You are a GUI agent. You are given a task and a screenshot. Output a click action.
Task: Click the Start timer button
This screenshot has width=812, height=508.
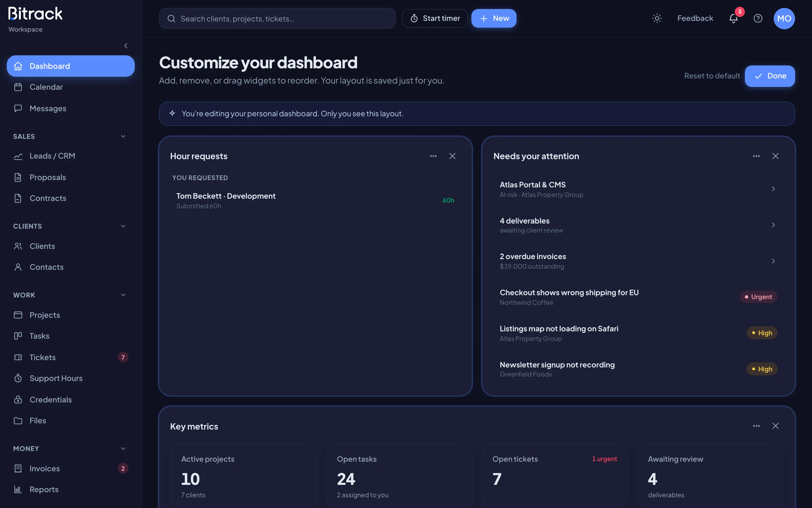coord(434,18)
